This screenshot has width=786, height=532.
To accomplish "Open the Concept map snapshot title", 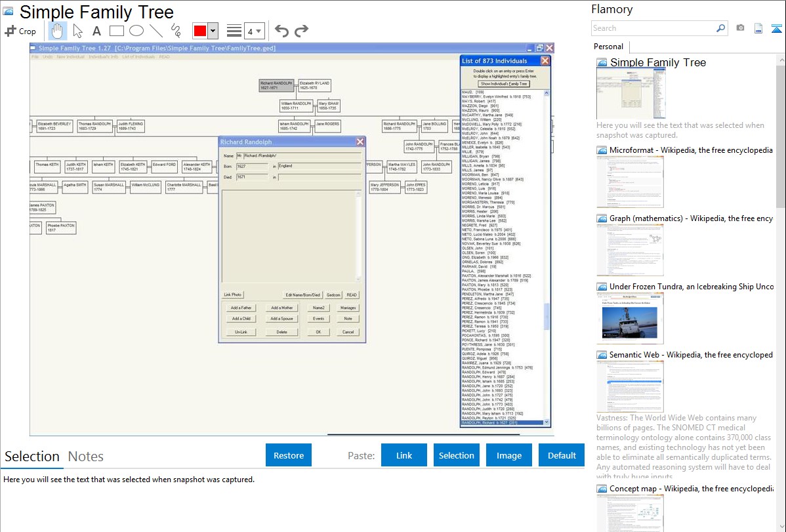I will tap(691, 489).
